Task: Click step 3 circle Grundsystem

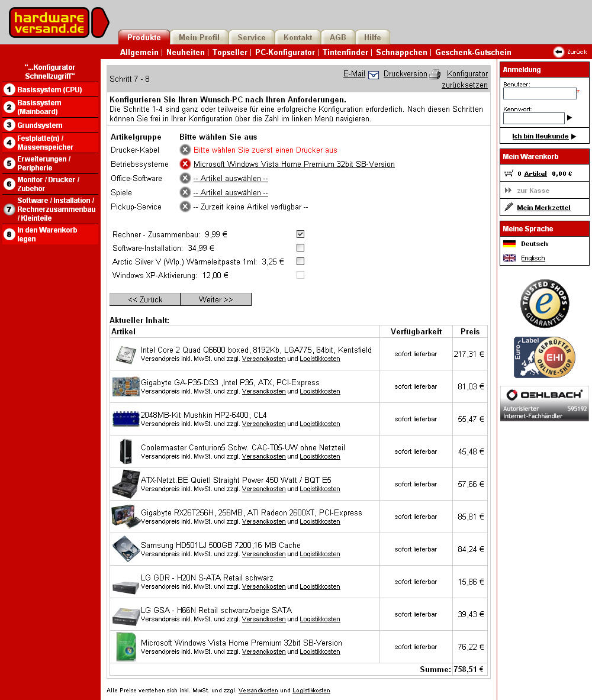Action: tap(9, 125)
